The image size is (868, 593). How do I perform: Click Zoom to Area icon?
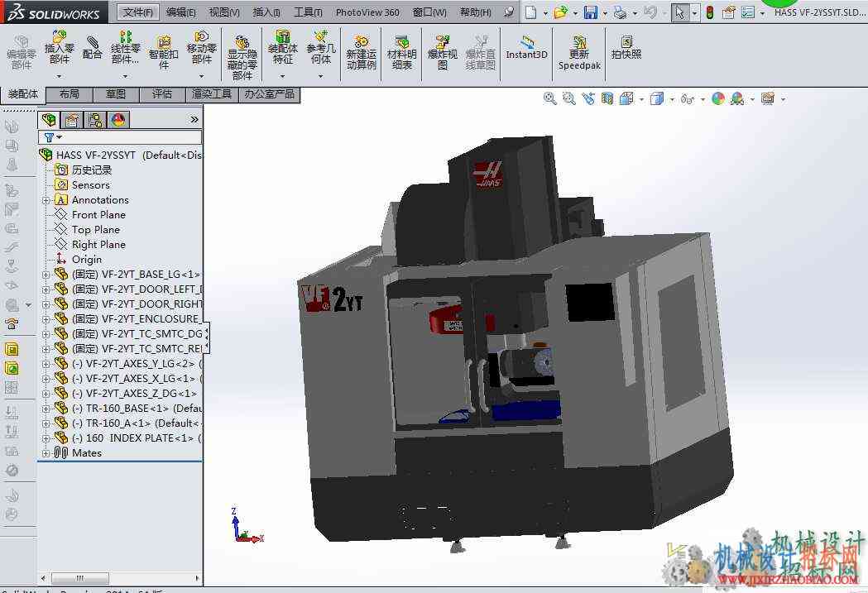[x=568, y=99]
